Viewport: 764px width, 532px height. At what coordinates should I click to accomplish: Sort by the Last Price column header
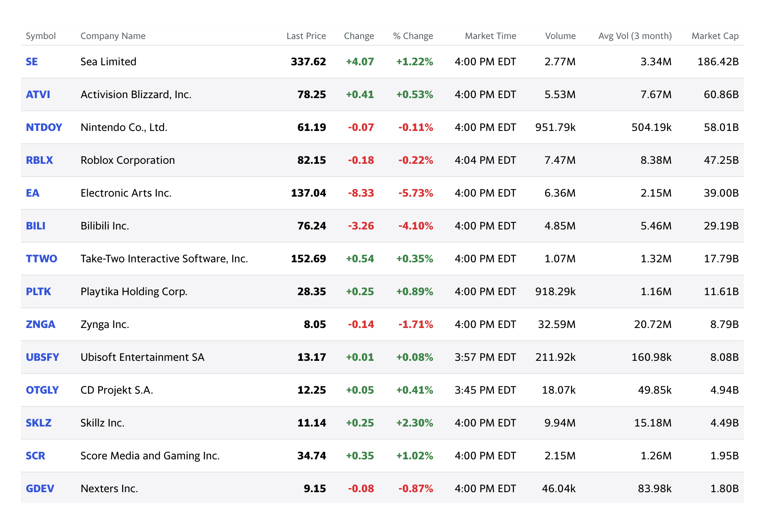coord(306,36)
